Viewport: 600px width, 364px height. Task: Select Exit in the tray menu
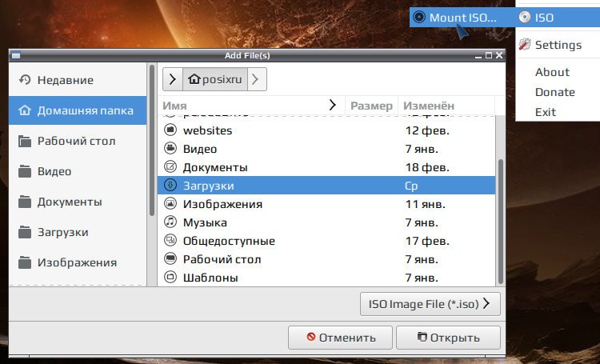click(546, 112)
